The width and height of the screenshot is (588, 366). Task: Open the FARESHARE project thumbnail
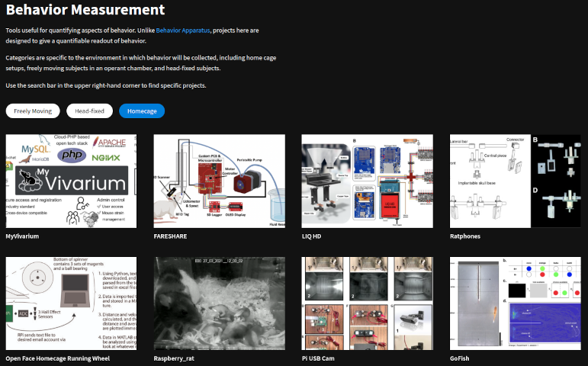(220, 181)
